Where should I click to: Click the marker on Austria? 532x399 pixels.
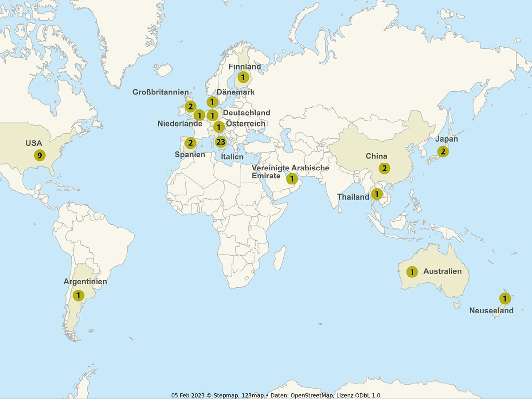tap(219, 127)
